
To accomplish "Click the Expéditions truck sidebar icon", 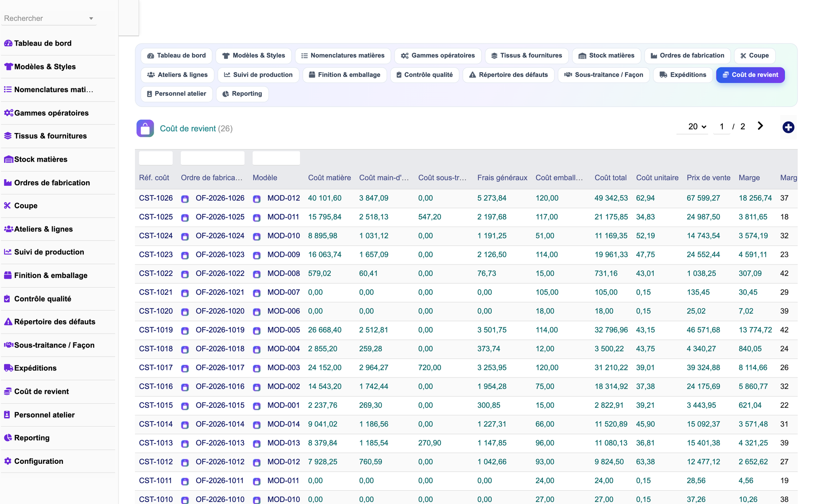I will 8,368.
